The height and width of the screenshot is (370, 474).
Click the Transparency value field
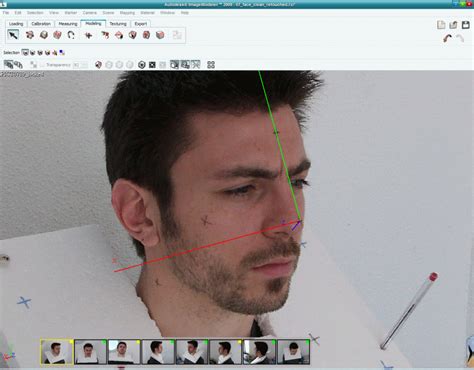click(76, 65)
